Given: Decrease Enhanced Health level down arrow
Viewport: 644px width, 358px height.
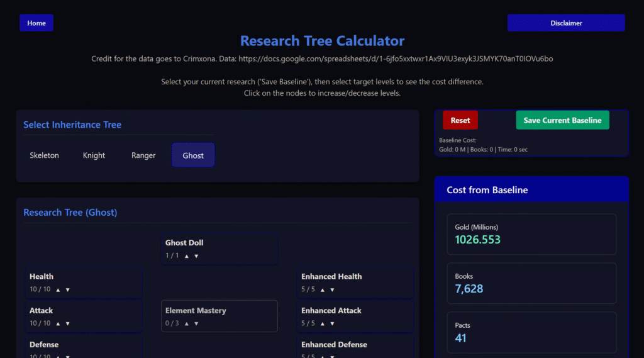Looking at the screenshot, I should [332, 290].
